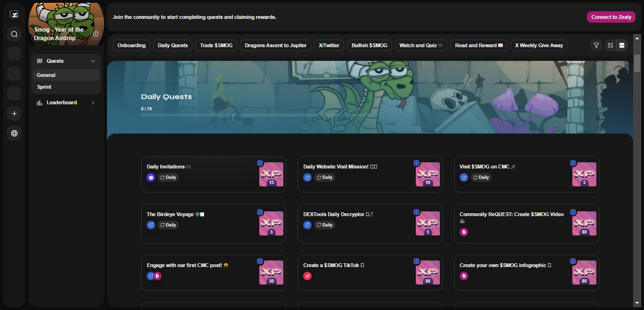
Task: Open The Birdeye Voyage quest
Action: 213,224
